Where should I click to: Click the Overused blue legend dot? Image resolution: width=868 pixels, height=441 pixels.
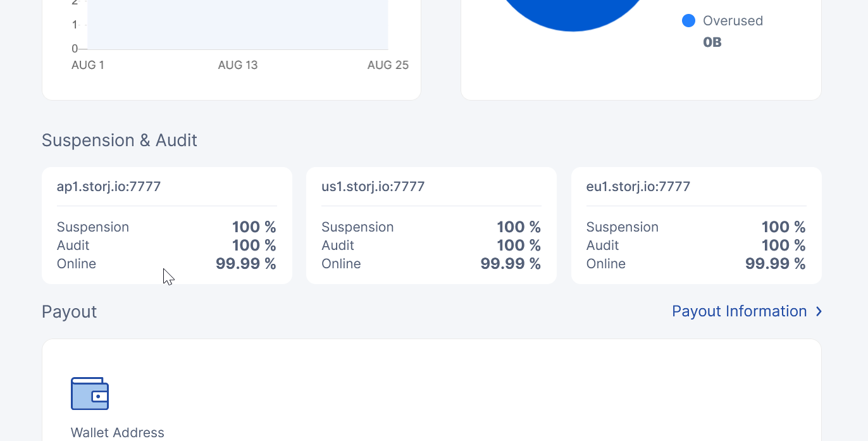(x=688, y=21)
